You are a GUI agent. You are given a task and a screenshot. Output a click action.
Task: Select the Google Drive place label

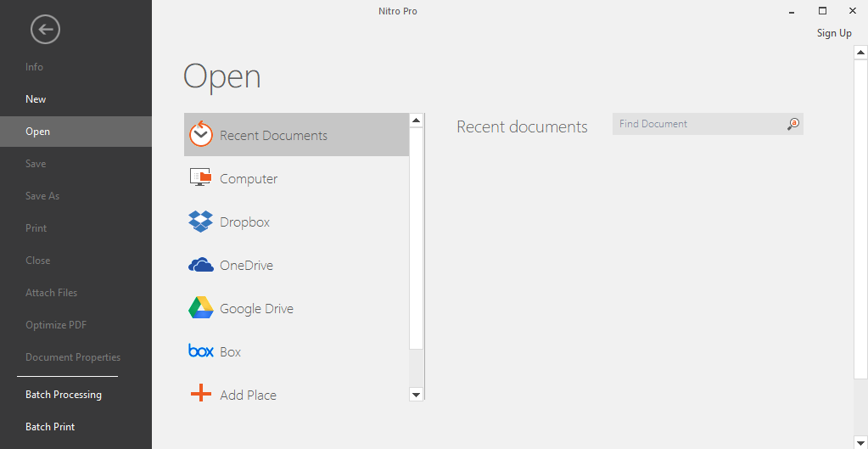(256, 308)
